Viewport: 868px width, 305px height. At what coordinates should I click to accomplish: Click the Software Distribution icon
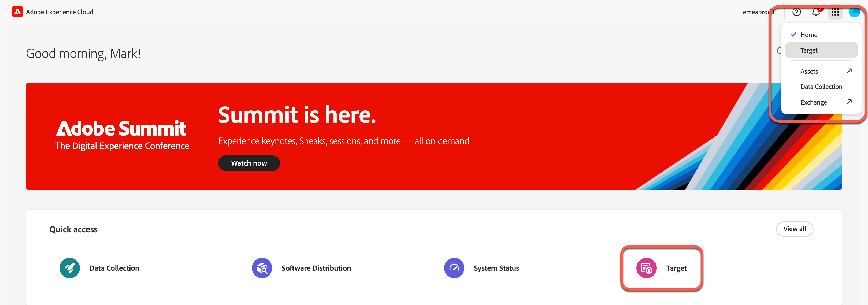point(262,268)
